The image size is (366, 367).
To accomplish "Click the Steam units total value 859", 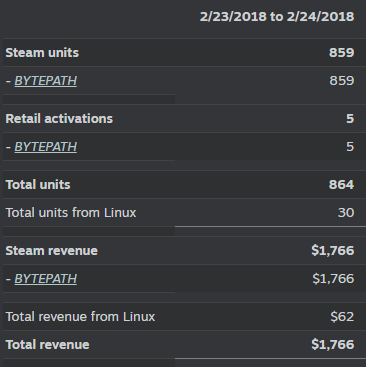I will 342,53.
